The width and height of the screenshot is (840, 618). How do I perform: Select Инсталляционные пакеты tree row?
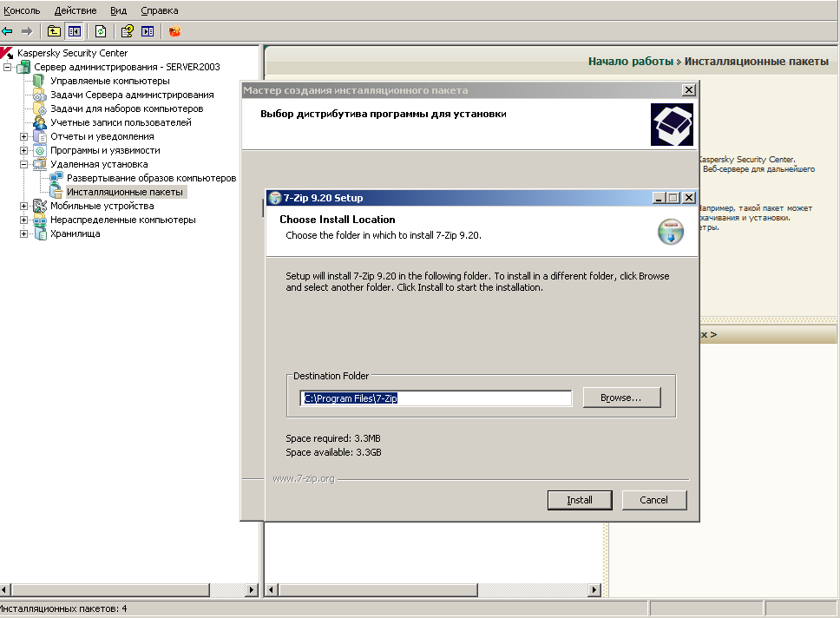[x=125, y=192]
